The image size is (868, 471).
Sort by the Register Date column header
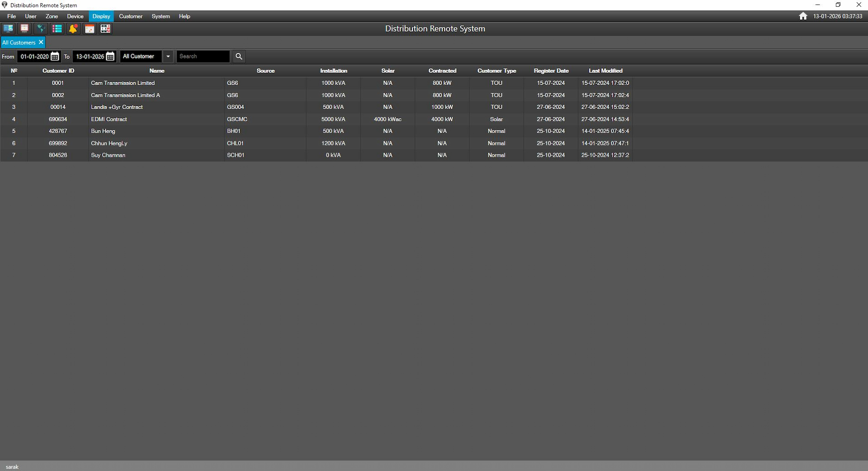tap(551, 71)
